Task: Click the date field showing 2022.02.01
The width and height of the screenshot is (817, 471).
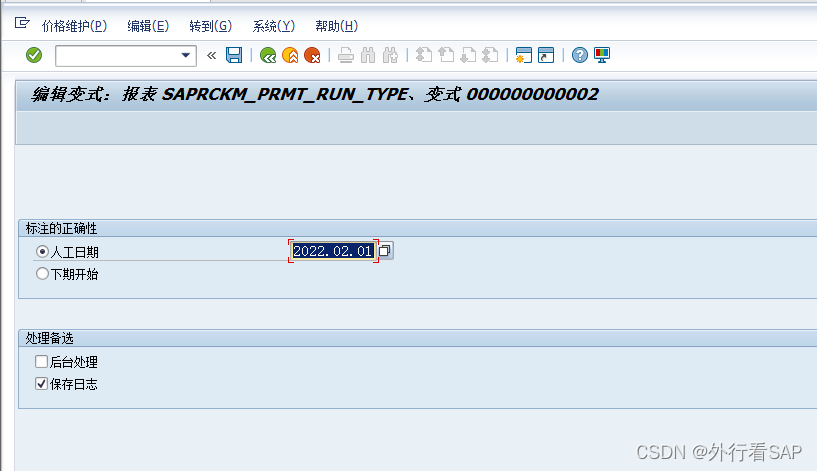Action: (x=333, y=251)
